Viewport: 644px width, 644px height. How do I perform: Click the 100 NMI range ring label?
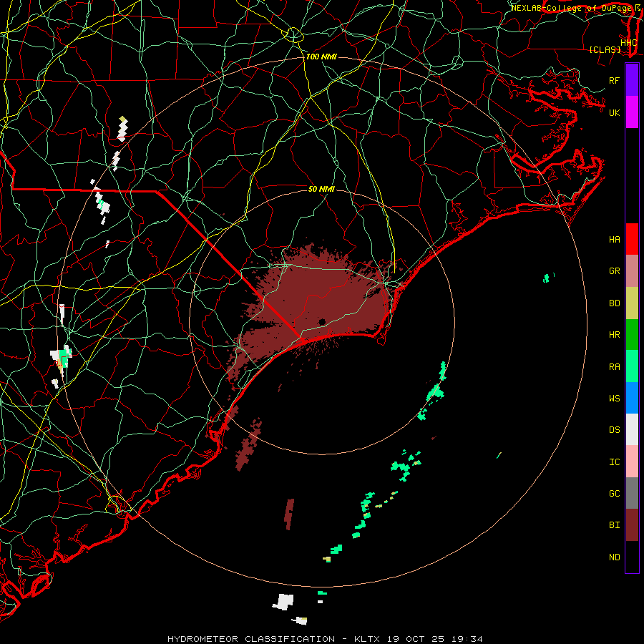pyautogui.click(x=321, y=57)
